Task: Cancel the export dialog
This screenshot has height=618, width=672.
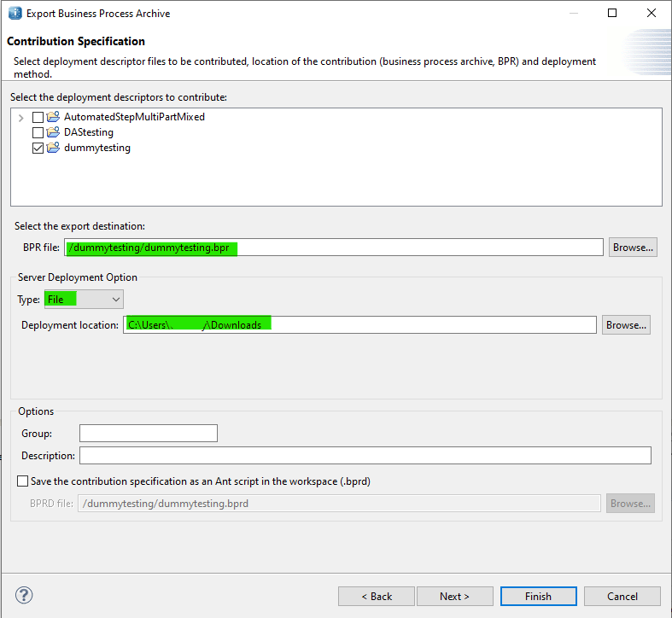Action: pos(622,596)
